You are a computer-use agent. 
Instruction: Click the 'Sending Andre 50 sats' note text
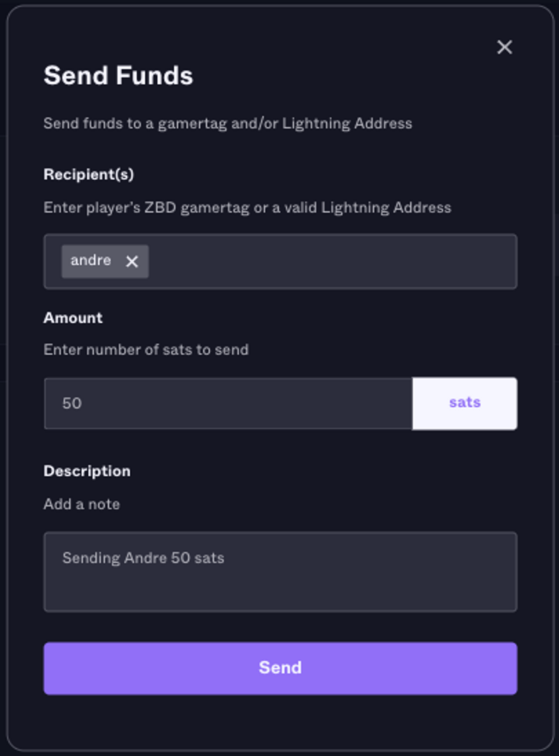point(143,558)
